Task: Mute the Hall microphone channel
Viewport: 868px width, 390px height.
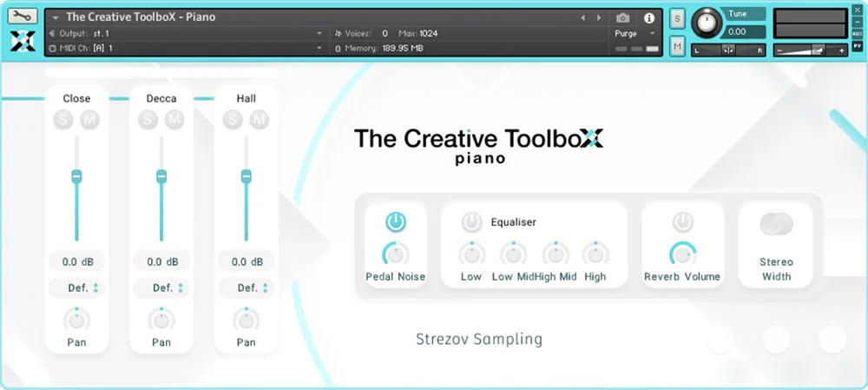Action: coord(259,119)
